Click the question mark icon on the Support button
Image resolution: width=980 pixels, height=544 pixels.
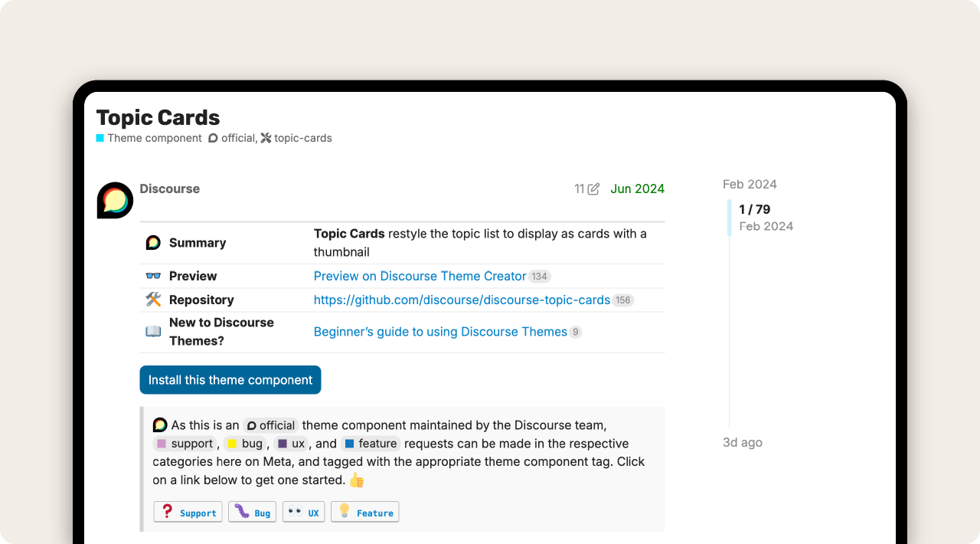point(168,511)
